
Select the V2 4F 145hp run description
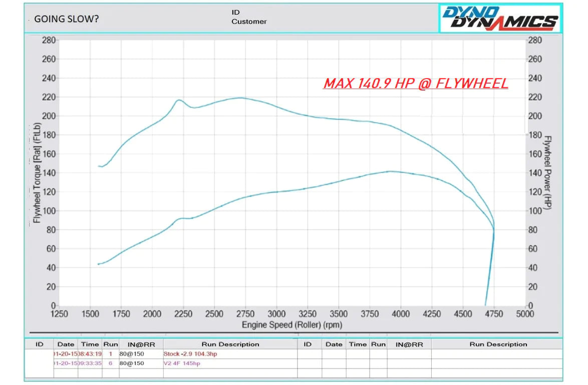coord(182,363)
